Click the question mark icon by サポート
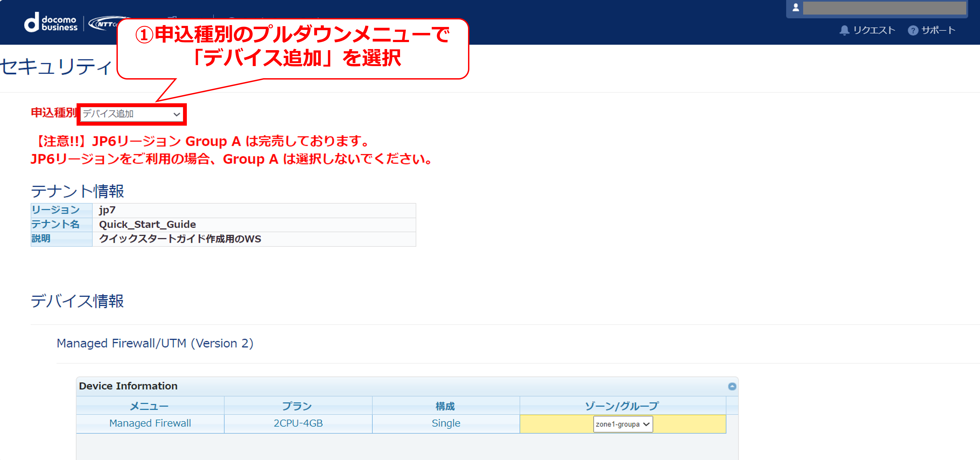 [913, 30]
